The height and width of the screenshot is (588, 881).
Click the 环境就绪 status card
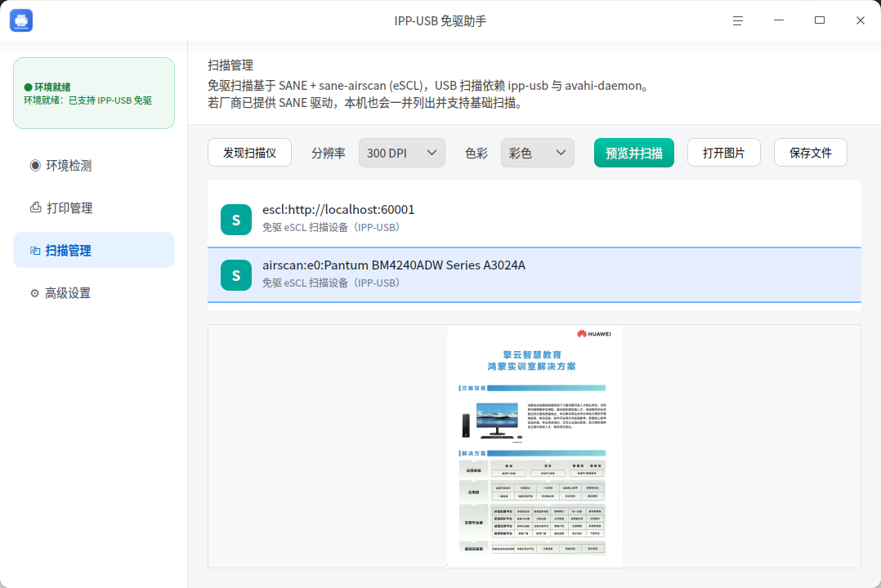pos(94,93)
